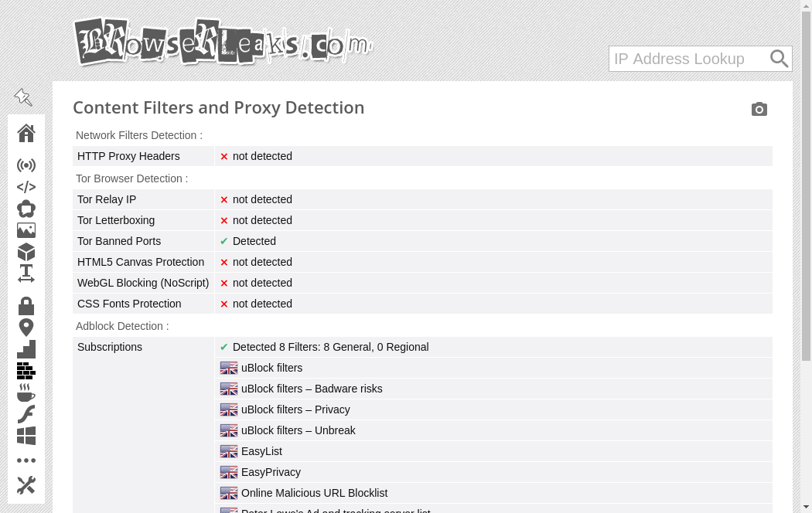Open the content filters brick wall icon
The height and width of the screenshot is (513, 812).
[x=26, y=371]
